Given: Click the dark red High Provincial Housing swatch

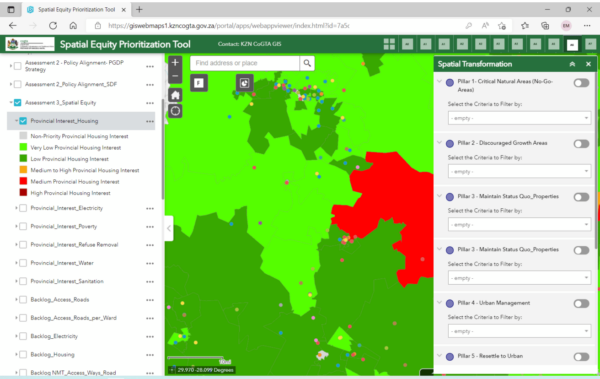Looking at the screenshot, I should [x=23, y=193].
